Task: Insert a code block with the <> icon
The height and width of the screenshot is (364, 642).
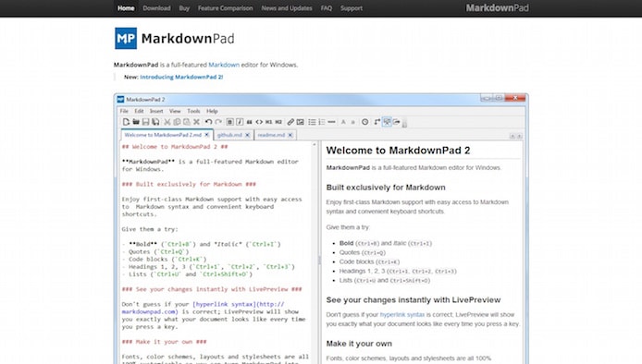Action: click(259, 122)
